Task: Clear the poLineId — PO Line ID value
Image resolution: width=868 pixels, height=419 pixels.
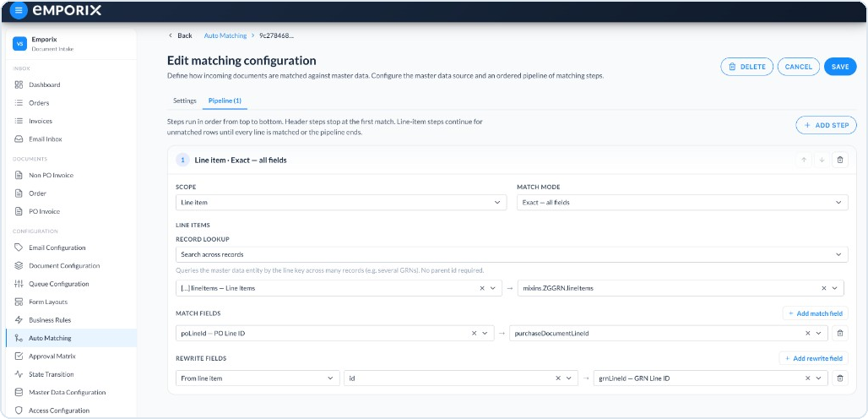Action: [474, 333]
